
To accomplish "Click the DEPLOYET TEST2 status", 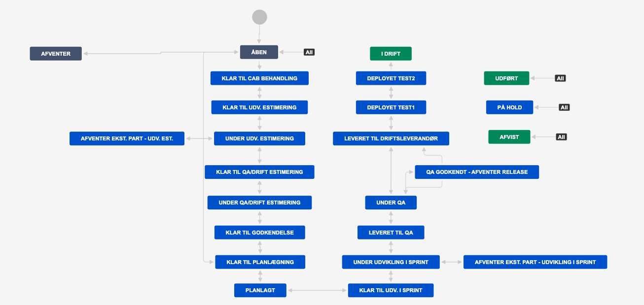I will point(391,78).
